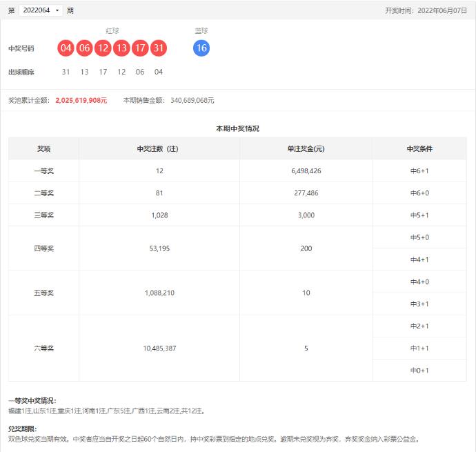Click the second prize winner count 81
Viewport: 476px width, 452px height.
coord(159,193)
